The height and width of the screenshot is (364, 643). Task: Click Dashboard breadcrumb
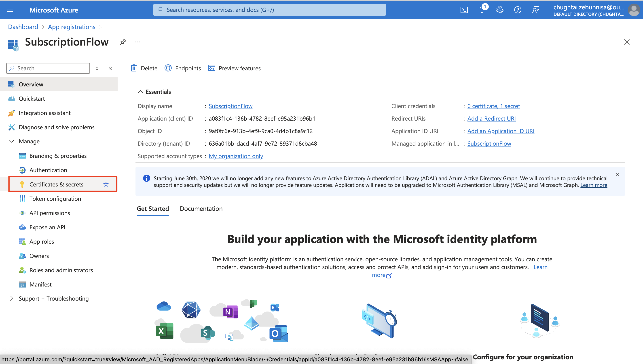pos(23,27)
